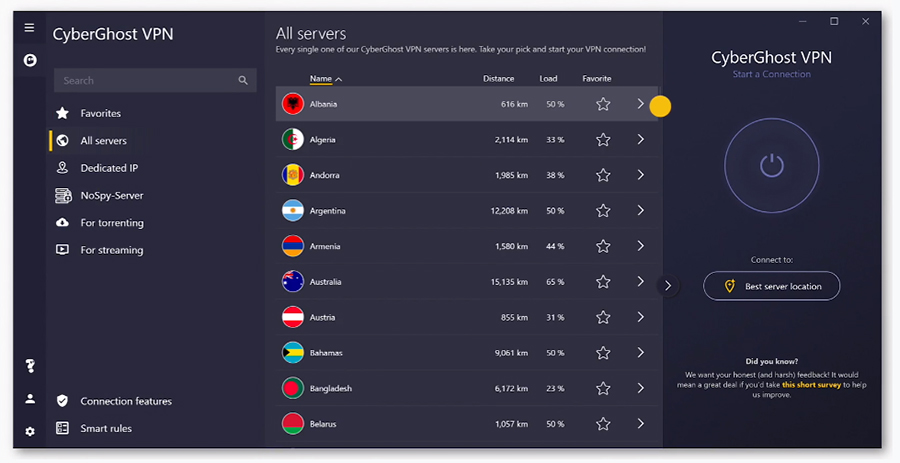Open the this short survey link
The image size is (900, 463).
[811, 385]
